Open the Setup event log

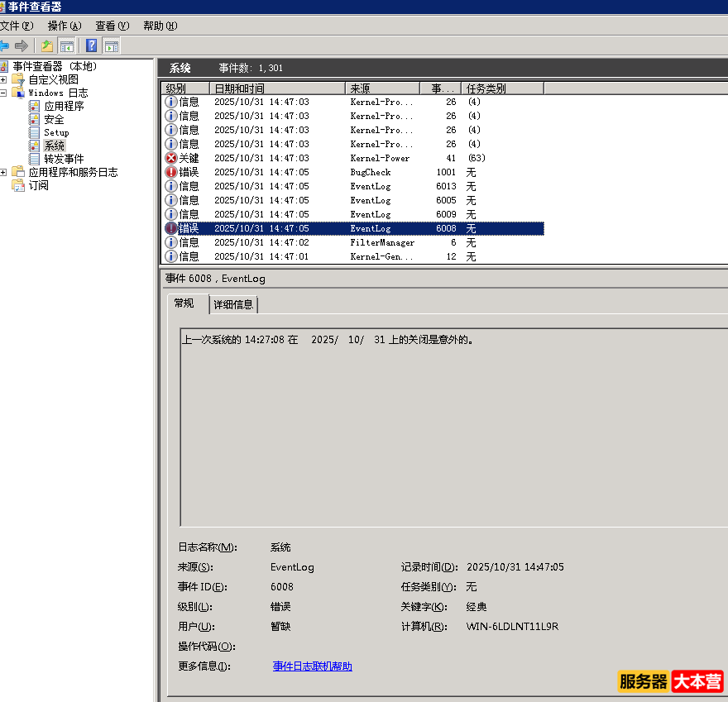pyautogui.click(x=55, y=132)
